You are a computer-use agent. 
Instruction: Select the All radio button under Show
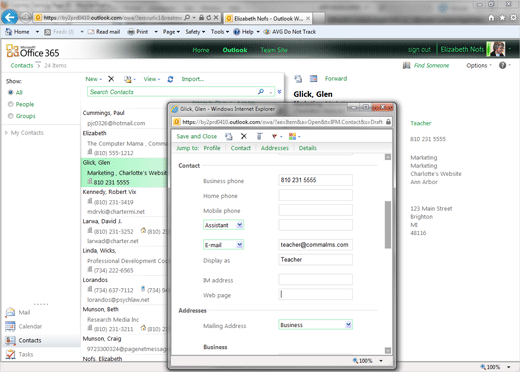tap(11, 92)
